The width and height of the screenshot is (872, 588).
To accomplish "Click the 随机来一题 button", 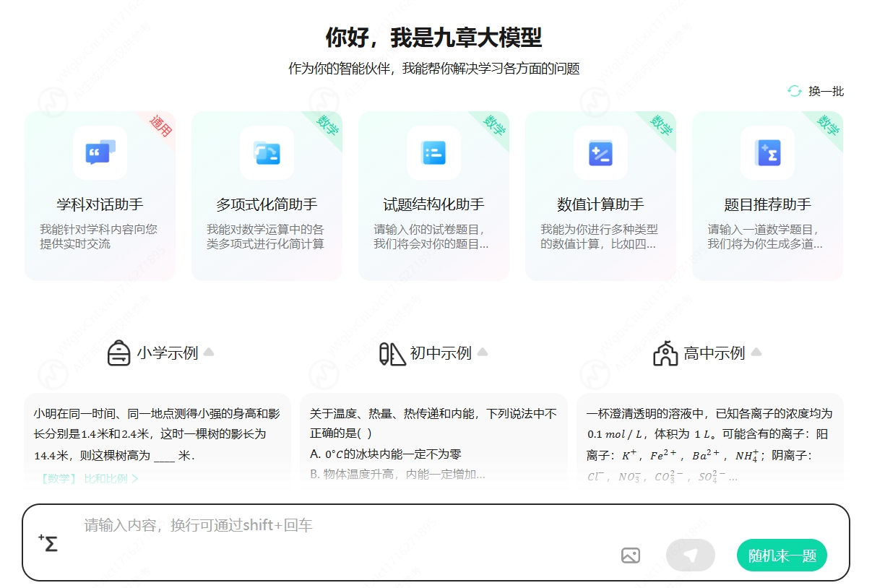I will coord(781,555).
